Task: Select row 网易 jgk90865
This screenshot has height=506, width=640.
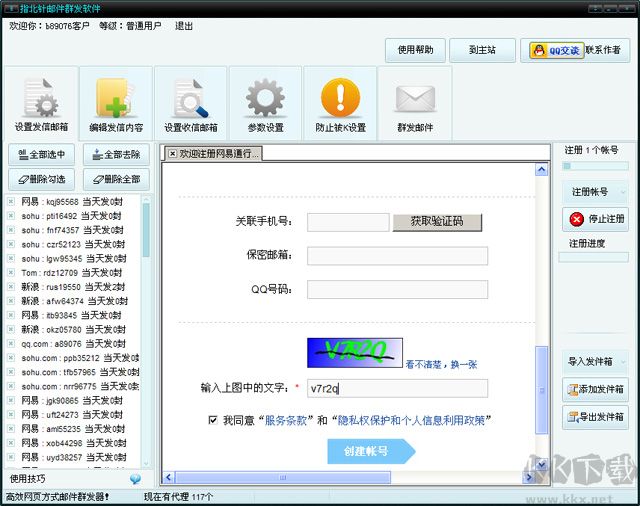Action: (x=74, y=400)
